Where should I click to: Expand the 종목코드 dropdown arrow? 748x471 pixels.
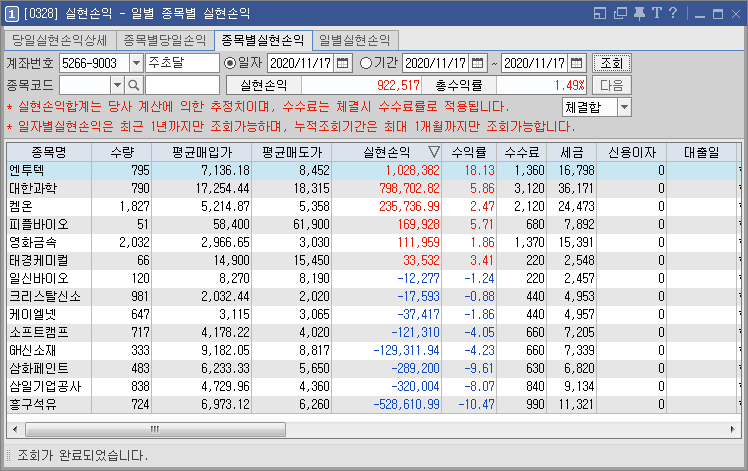point(117,85)
